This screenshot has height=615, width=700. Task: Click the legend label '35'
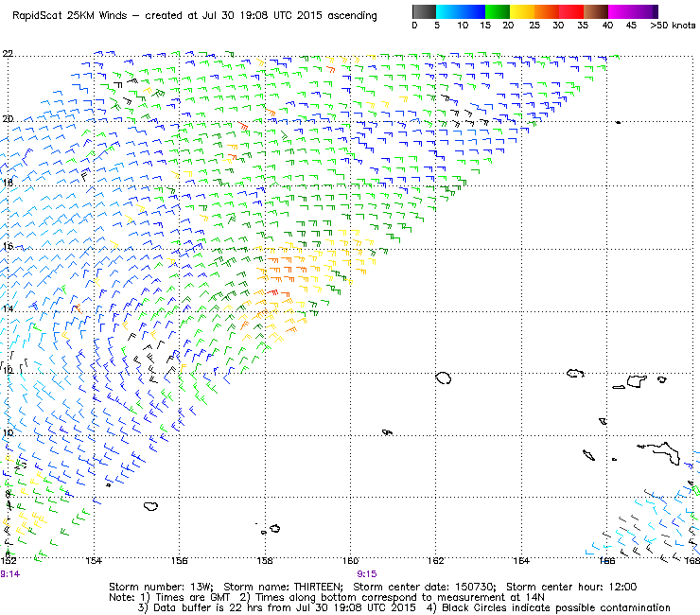(x=583, y=26)
